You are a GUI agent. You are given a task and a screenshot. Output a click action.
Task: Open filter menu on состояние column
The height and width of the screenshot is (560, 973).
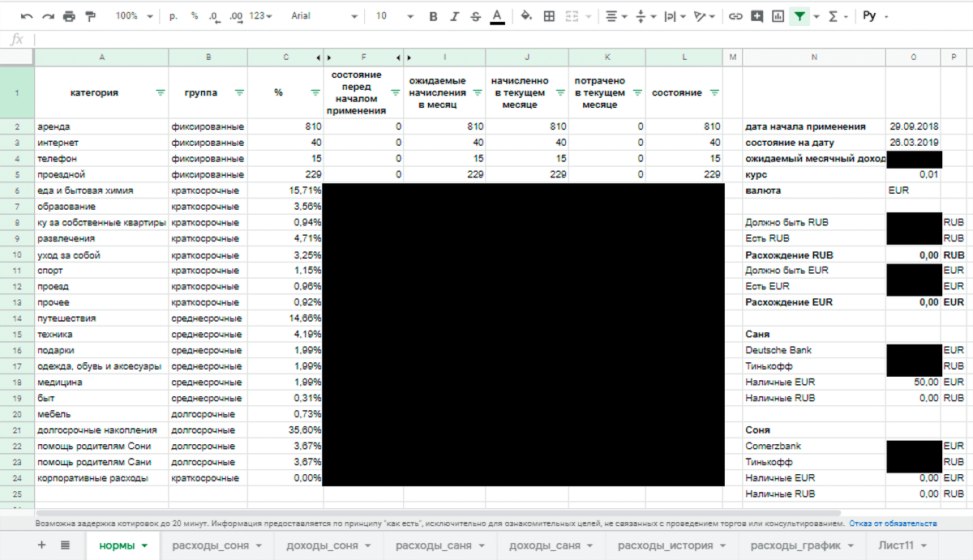click(x=714, y=93)
